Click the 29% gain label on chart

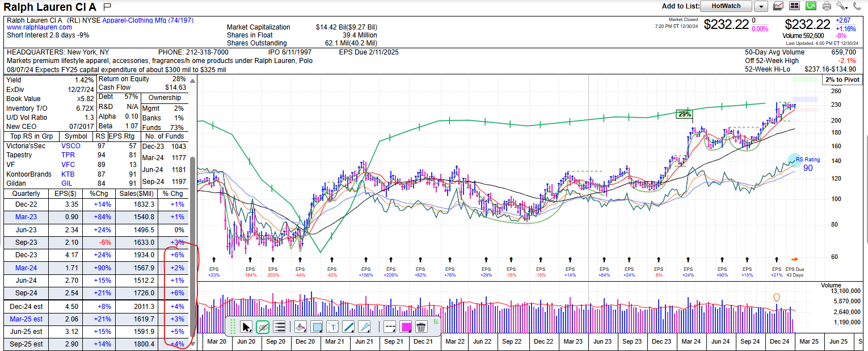pos(685,114)
